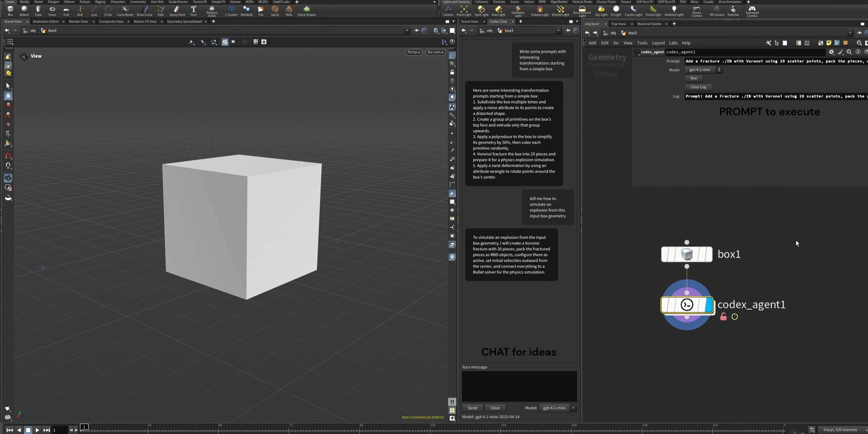Viewport: 868px width, 434px height.
Task: Expand the No cam camera menu
Action: tap(435, 52)
